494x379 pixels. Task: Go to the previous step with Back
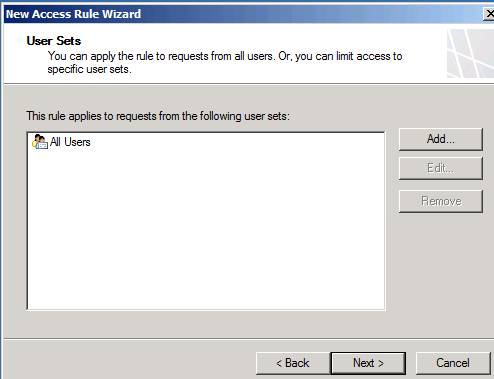(293, 363)
